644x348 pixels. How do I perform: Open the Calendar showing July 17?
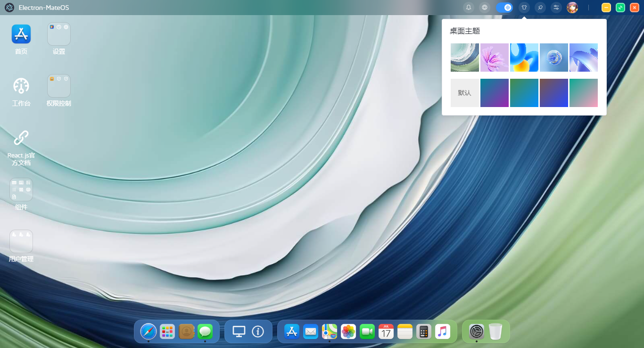[x=386, y=331]
